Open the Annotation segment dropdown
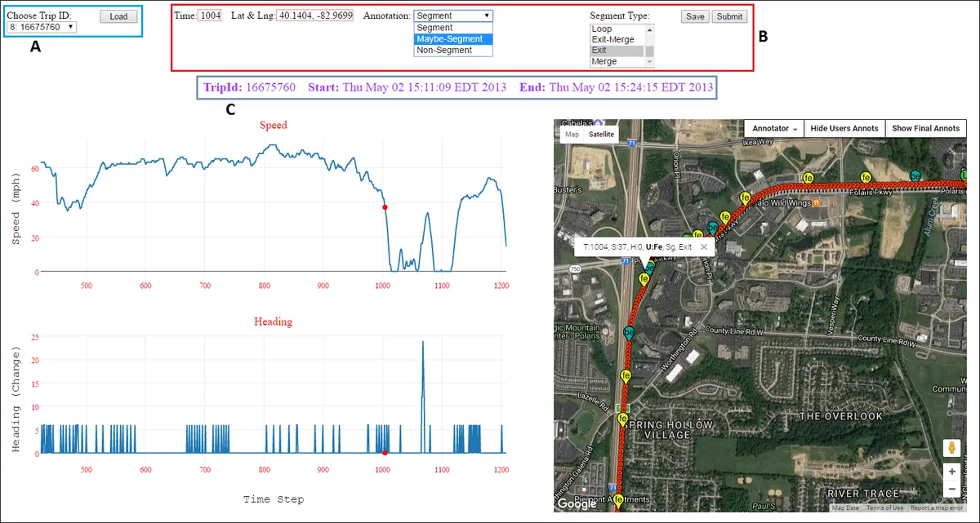Image resolution: width=980 pixels, height=523 pixels. click(452, 15)
